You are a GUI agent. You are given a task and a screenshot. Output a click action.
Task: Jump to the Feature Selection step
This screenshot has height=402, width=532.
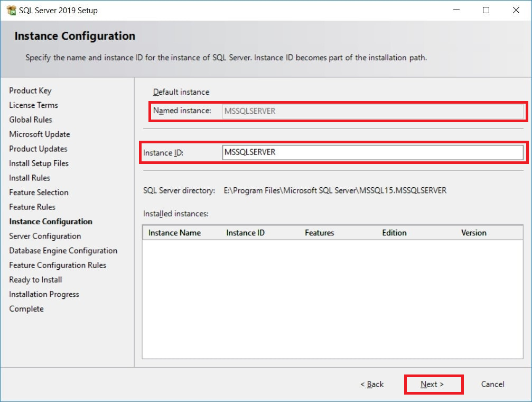coord(39,193)
